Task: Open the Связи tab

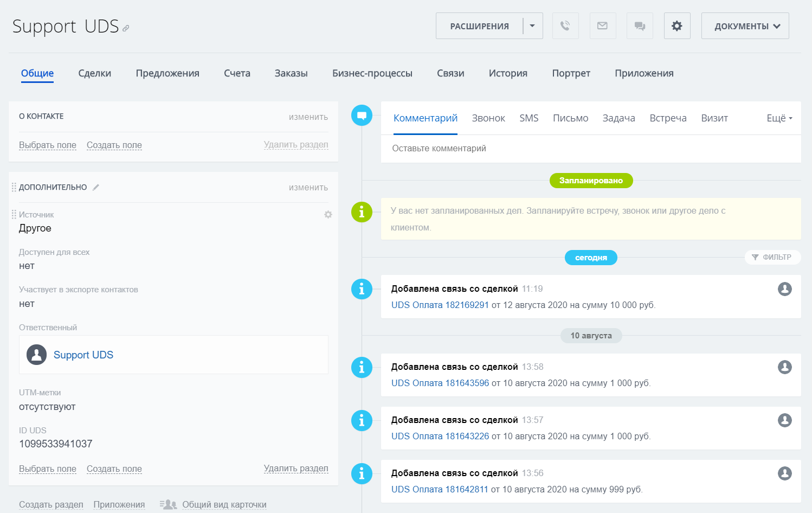Action: click(x=450, y=73)
